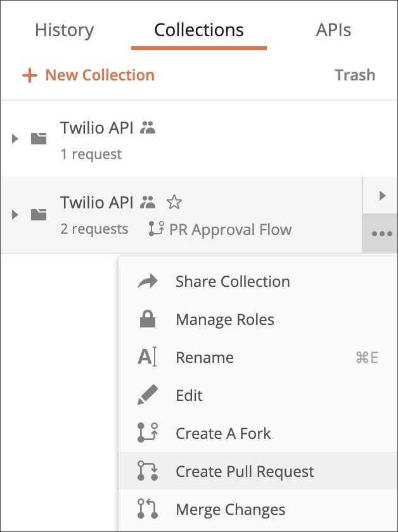Choose Rename from the context menu
This screenshot has height=532, width=398.
pos(258,358)
